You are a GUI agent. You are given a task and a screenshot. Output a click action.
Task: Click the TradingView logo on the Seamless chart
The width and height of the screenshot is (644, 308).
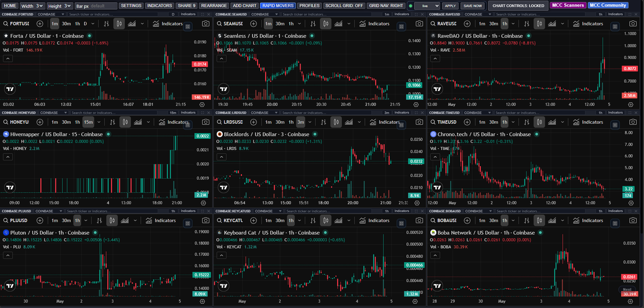pyautogui.click(x=223, y=89)
